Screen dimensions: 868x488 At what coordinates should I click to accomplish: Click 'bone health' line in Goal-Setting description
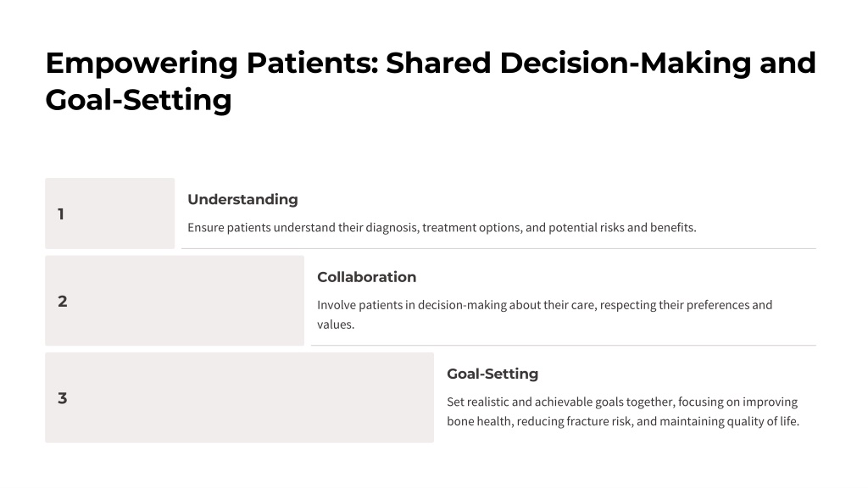click(623, 422)
